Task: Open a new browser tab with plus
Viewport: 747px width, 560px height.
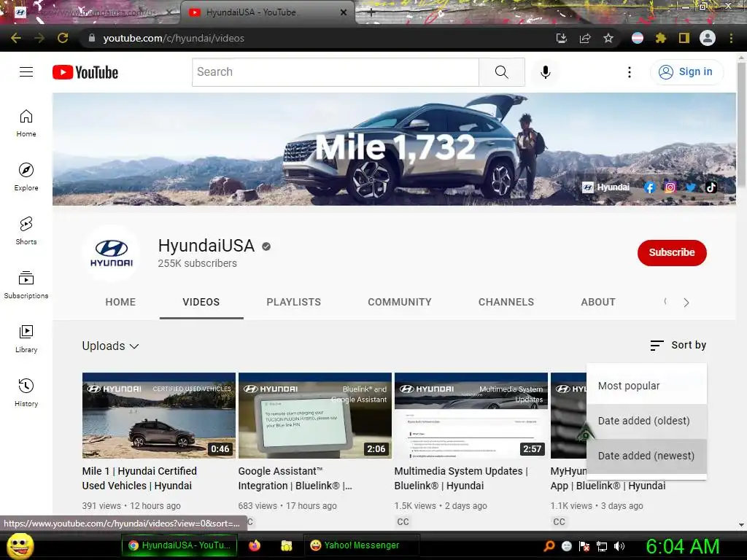Action: (x=371, y=12)
